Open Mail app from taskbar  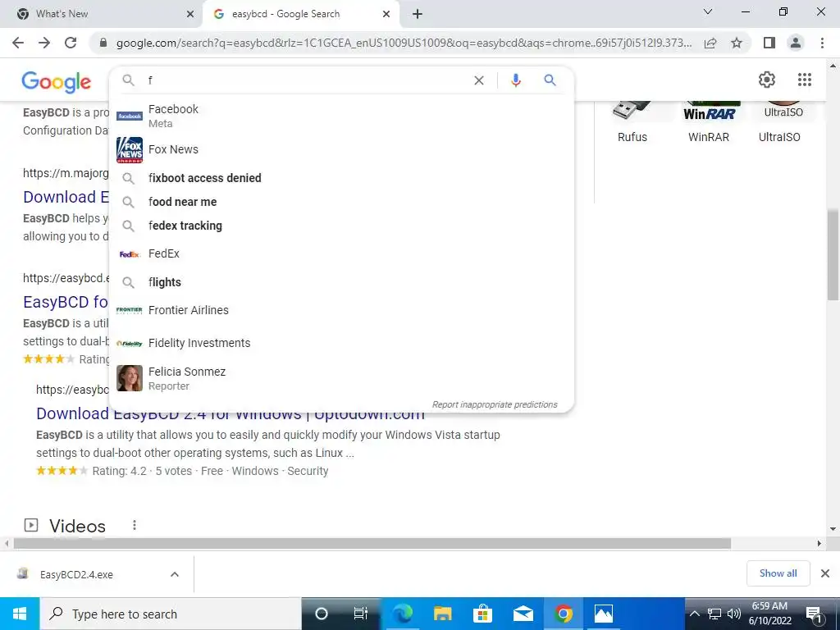tap(523, 614)
